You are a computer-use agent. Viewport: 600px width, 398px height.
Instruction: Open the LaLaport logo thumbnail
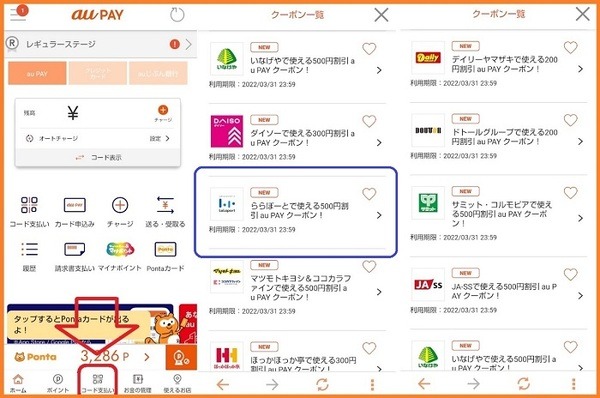pos(227,204)
